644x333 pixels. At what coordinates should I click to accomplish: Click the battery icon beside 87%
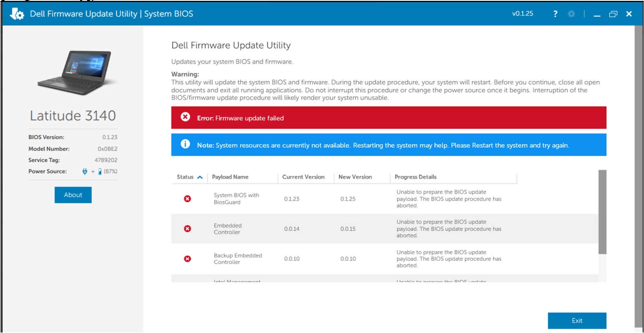[100, 171]
